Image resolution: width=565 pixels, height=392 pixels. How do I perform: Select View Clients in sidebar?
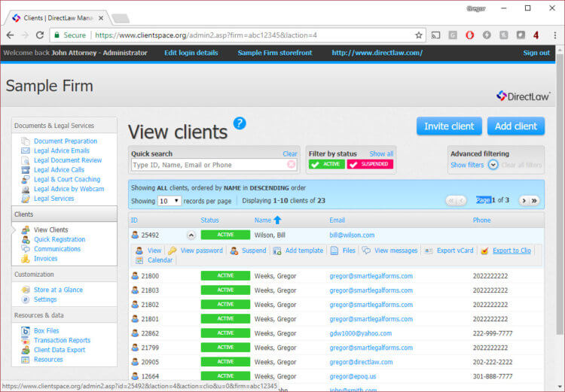coord(50,229)
